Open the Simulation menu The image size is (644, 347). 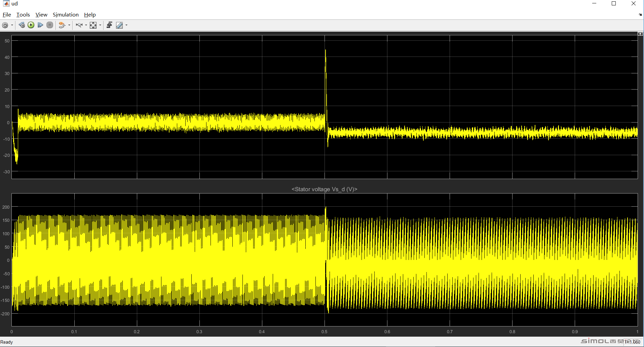click(66, 15)
